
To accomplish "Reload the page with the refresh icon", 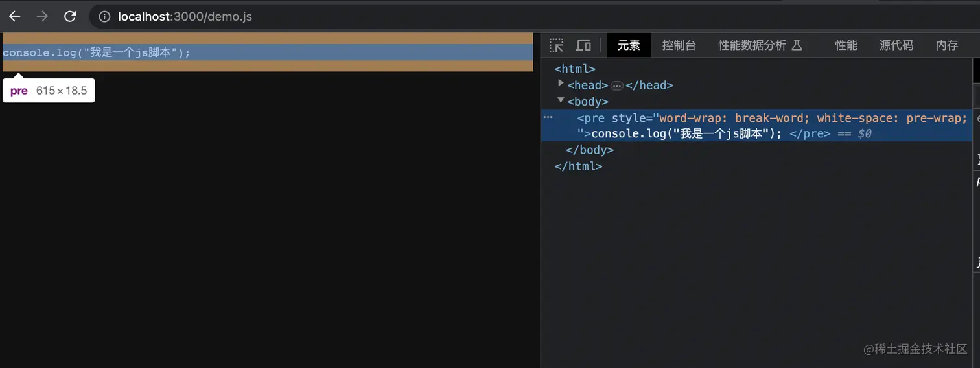I will (x=70, y=16).
